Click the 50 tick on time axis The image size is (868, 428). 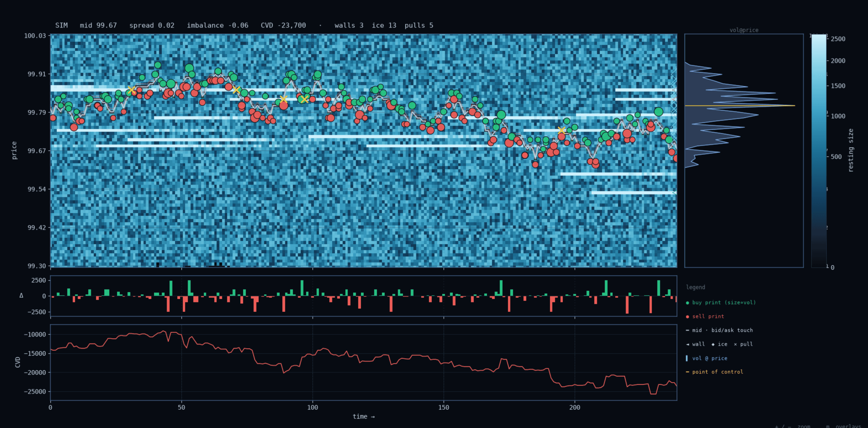(x=181, y=407)
